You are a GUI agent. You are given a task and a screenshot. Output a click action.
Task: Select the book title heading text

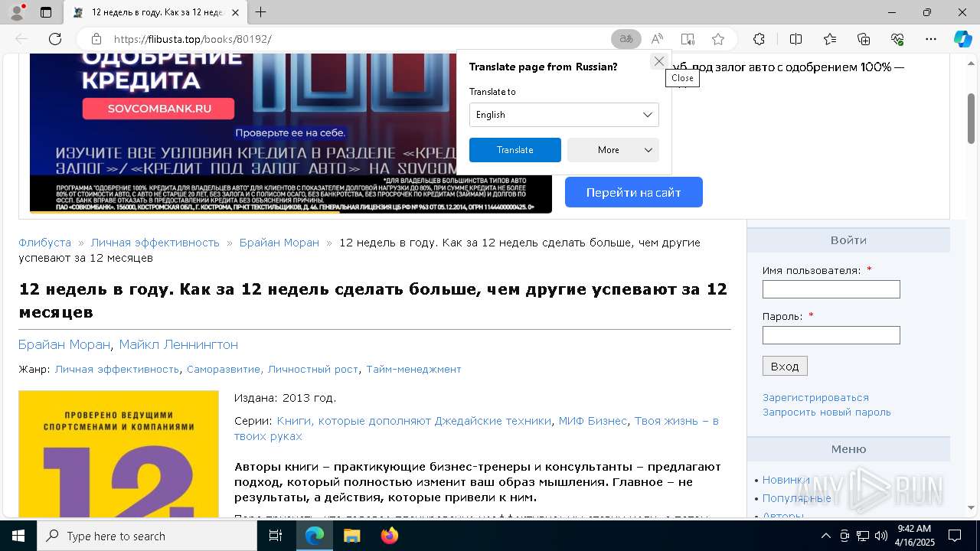coord(373,301)
